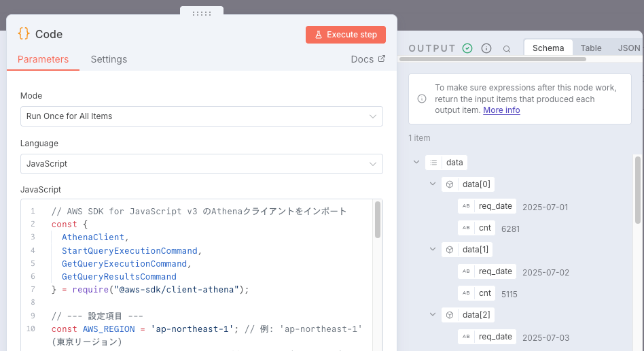The image size is (644, 351).
Task: Click GetQueryResultsCommand on line 6
Action: [x=119, y=277]
